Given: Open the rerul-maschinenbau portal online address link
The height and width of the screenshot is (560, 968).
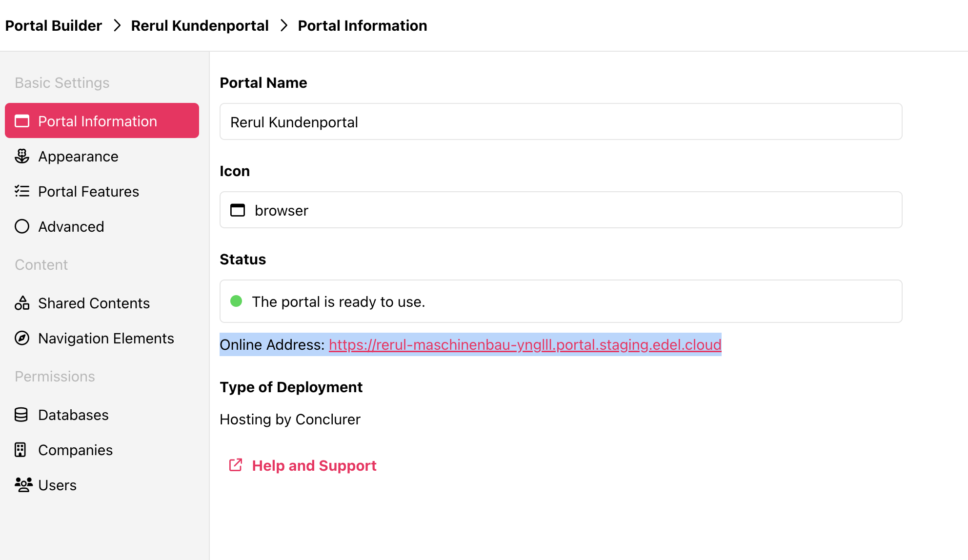Looking at the screenshot, I should click(x=525, y=344).
